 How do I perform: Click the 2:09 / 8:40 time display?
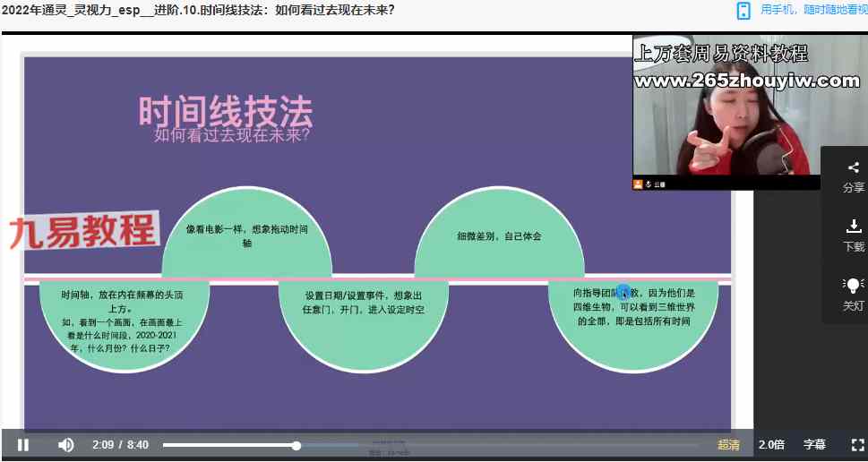pos(120,445)
